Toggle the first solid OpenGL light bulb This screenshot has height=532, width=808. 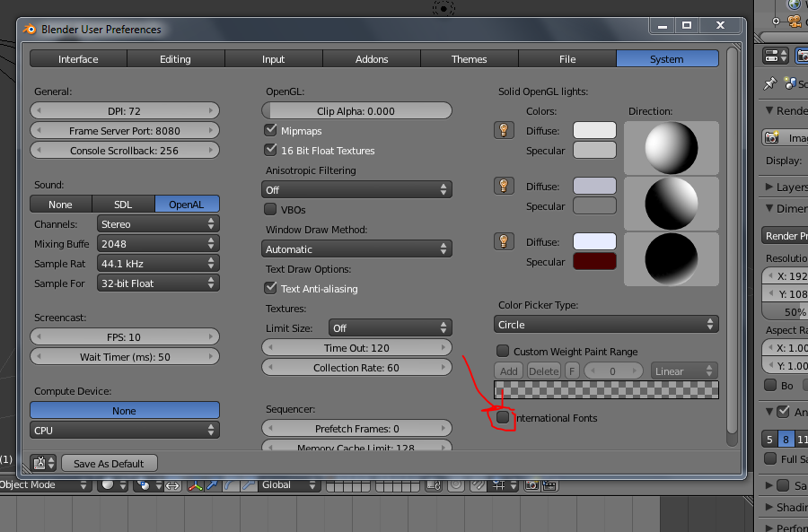click(504, 130)
